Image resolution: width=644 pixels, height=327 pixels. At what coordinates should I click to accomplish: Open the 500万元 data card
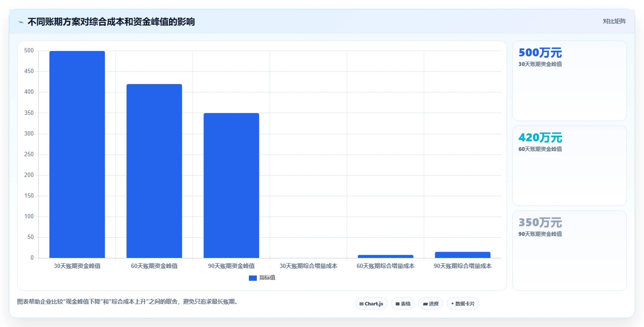[570, 81]
